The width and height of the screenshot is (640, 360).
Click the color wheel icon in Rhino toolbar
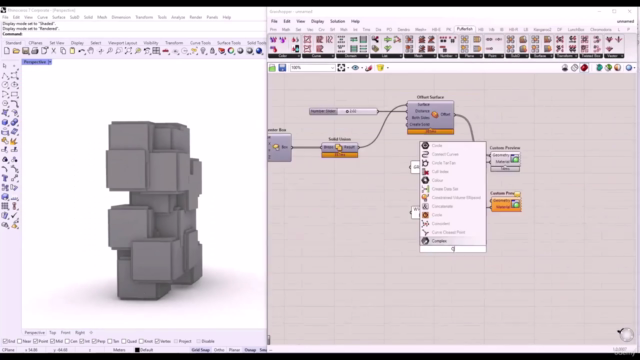coord(231,51)
